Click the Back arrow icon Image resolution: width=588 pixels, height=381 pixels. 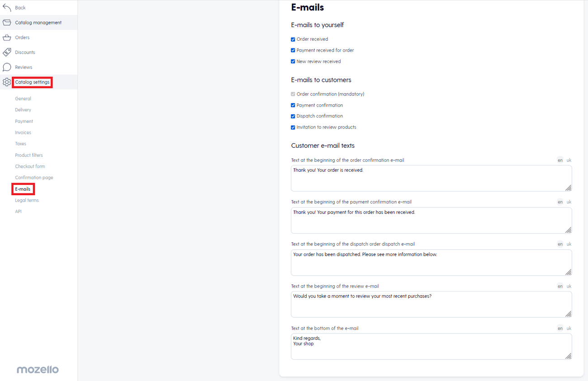(7, 8)
